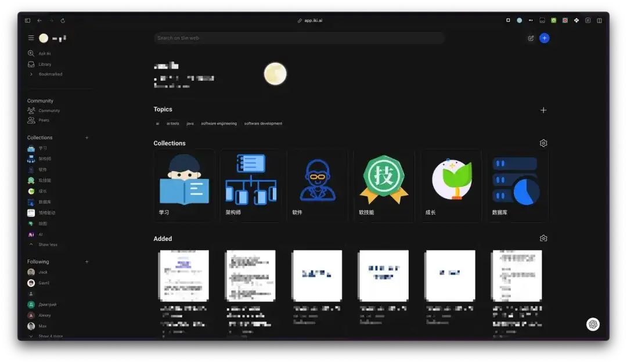Select the 'software development' topic tag
This screenshot has width=627, height=364.
263,124
